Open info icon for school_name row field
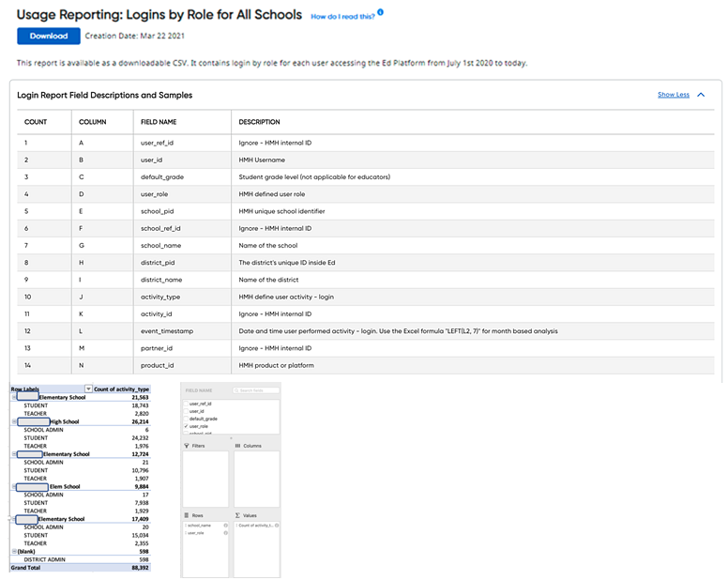Screen dimensions: 728x580 coord(226,526)
